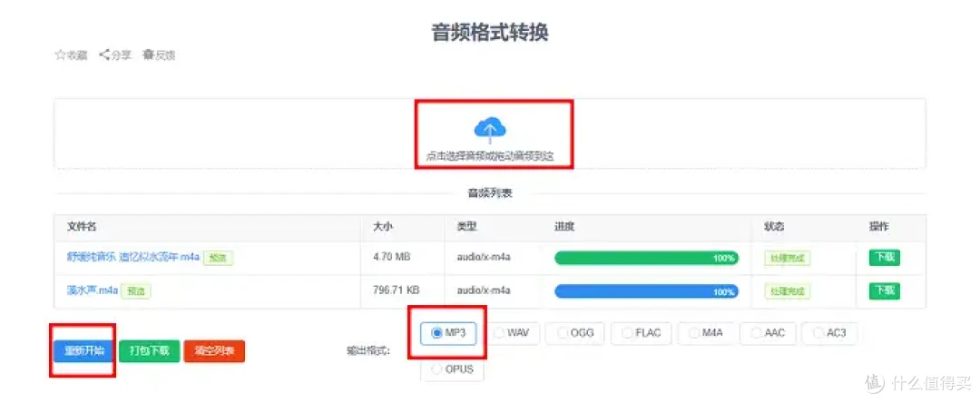
Task: Click the 分享 share icon link
Action: pos(115,55)
